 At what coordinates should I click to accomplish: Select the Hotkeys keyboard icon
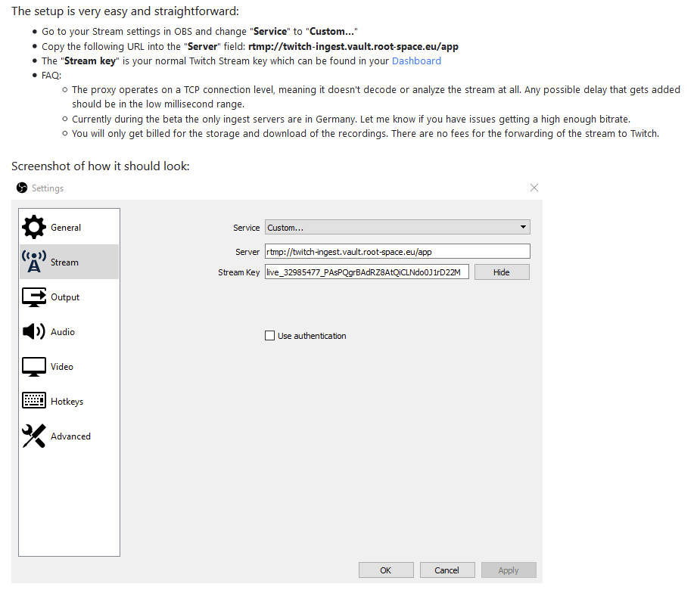(34, 401)
